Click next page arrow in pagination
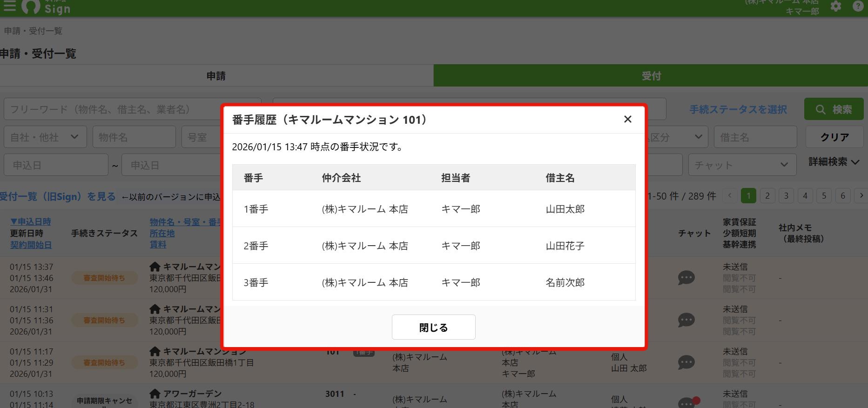The width and height of the screenshot is (868, 408). (x=861, y=196)
